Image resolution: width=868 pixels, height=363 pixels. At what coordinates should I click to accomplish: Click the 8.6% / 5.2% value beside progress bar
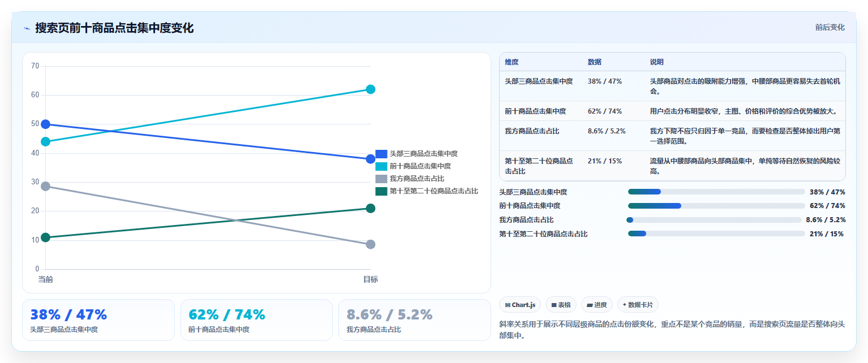[826, 220]
